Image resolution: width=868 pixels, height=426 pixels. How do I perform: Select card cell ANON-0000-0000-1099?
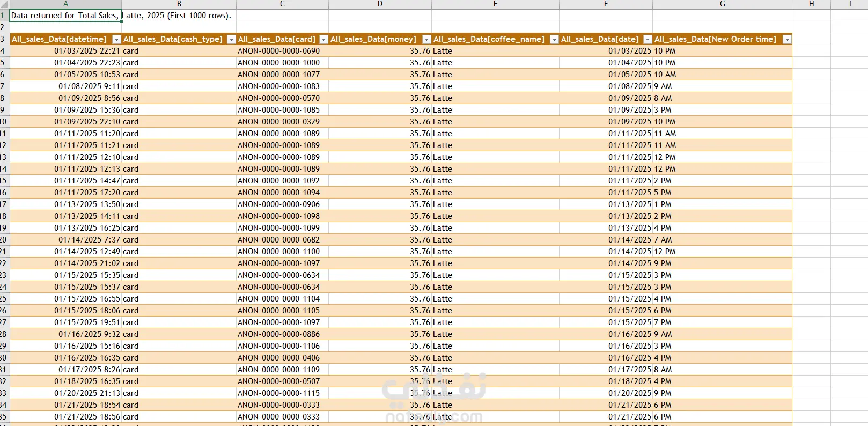(283, 228)
